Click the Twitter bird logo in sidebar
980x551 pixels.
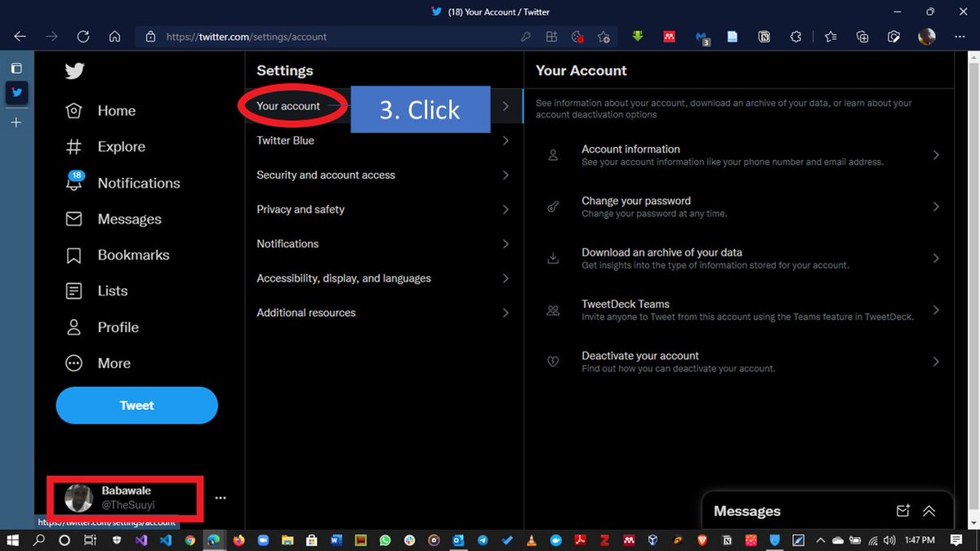[74, 71]
